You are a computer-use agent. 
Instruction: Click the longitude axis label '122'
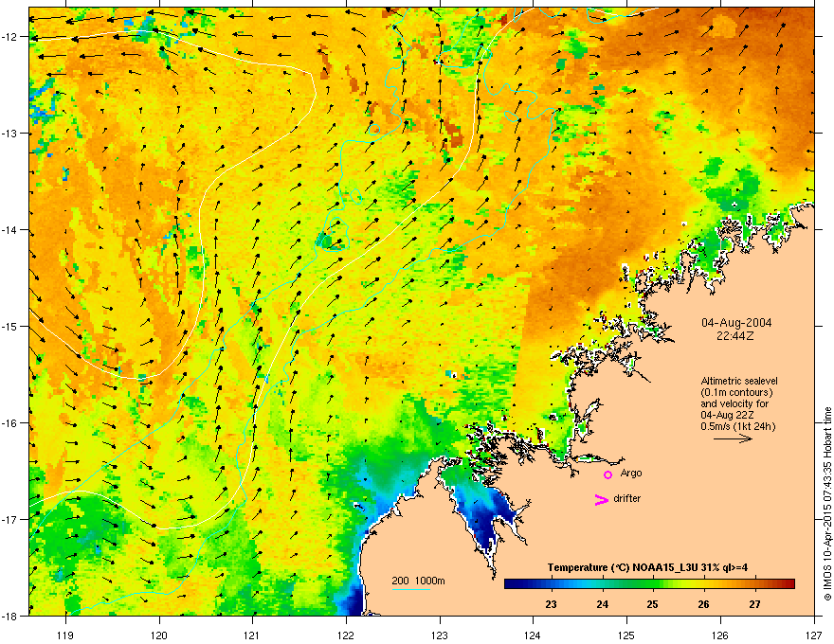(x=346, y=635)
